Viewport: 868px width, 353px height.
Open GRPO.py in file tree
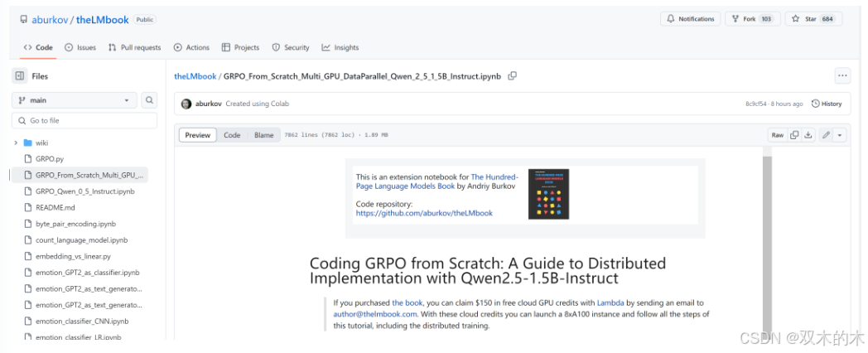(49, 159)
